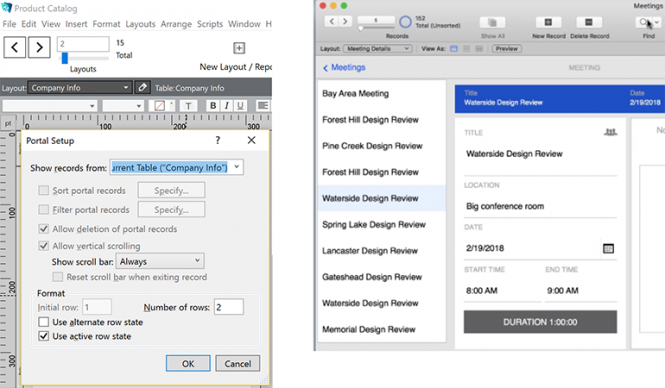The width and height of the screenshot is (665, 388).
Task: Open the Scripts menu
Action: 210,24
